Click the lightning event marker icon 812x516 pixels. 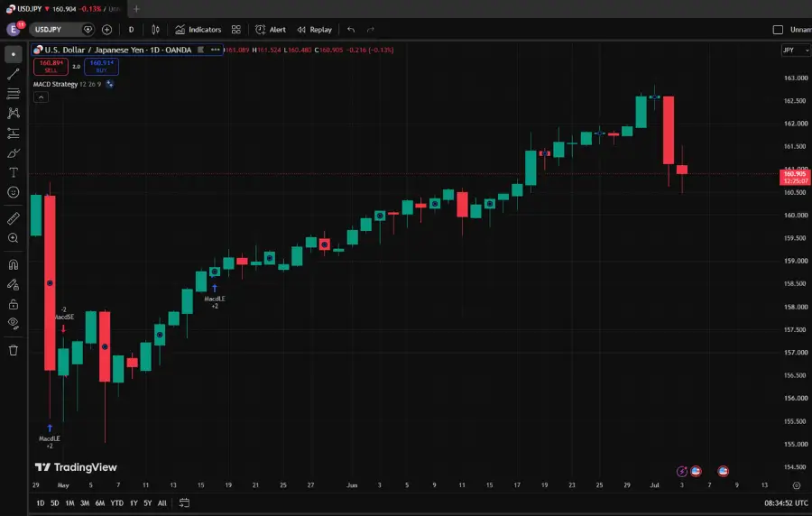click(x=682, y=471)
